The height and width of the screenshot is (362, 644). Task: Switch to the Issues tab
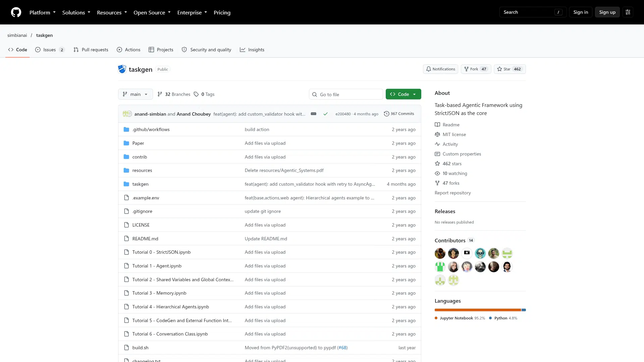(x=50, y=50)
